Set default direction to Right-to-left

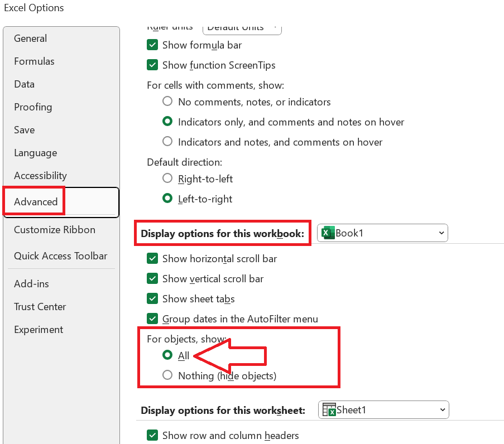(x=167, y=178)
